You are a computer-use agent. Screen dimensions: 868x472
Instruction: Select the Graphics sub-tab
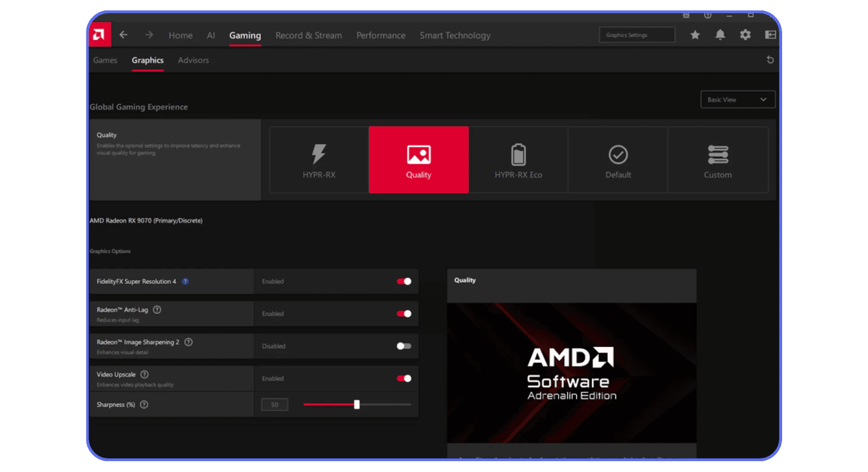[147, 60]
